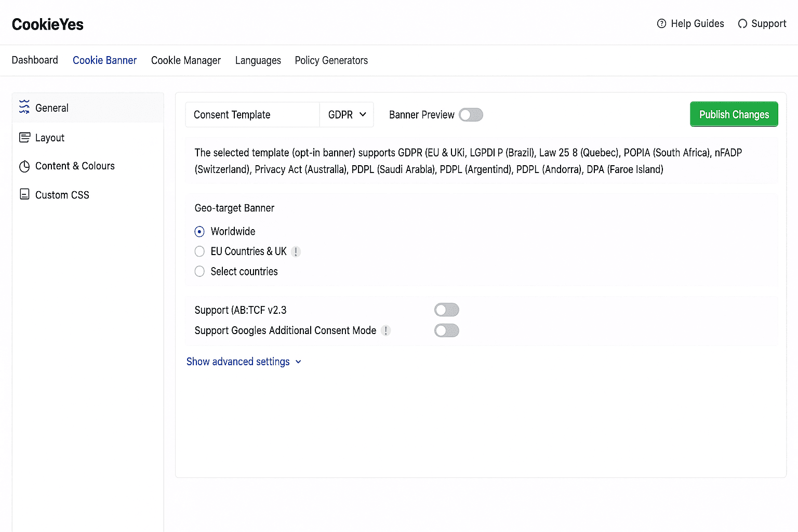The height and width of the screenshot is (532, 798).
Task: Click the General settings sidebar icon
Action: [24, 107]
